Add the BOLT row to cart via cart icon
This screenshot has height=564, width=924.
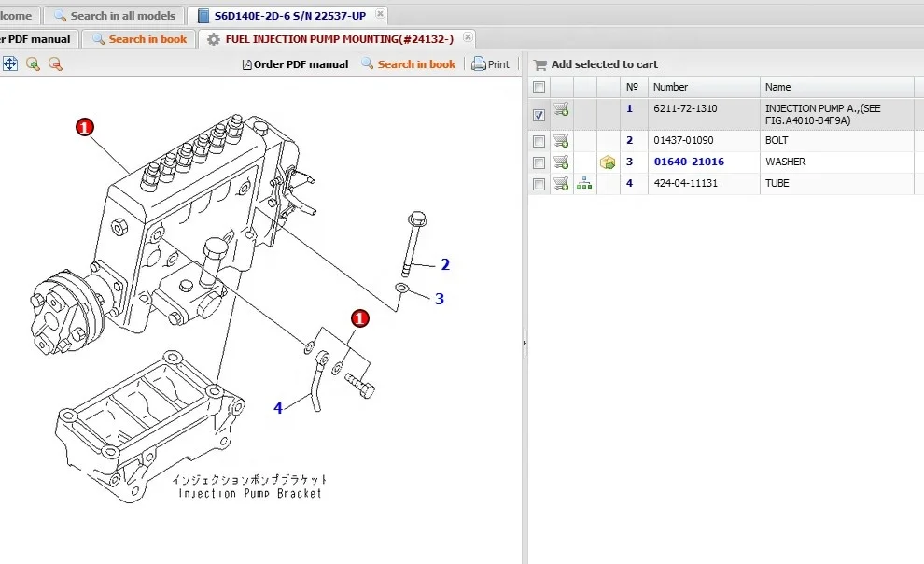tap(561, 141)
